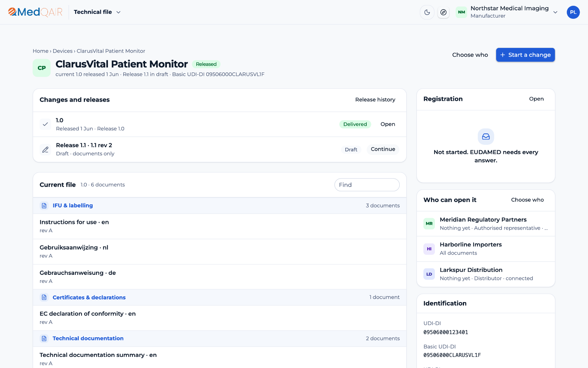Click the NM organisation badge

click(x=462, y=12)
